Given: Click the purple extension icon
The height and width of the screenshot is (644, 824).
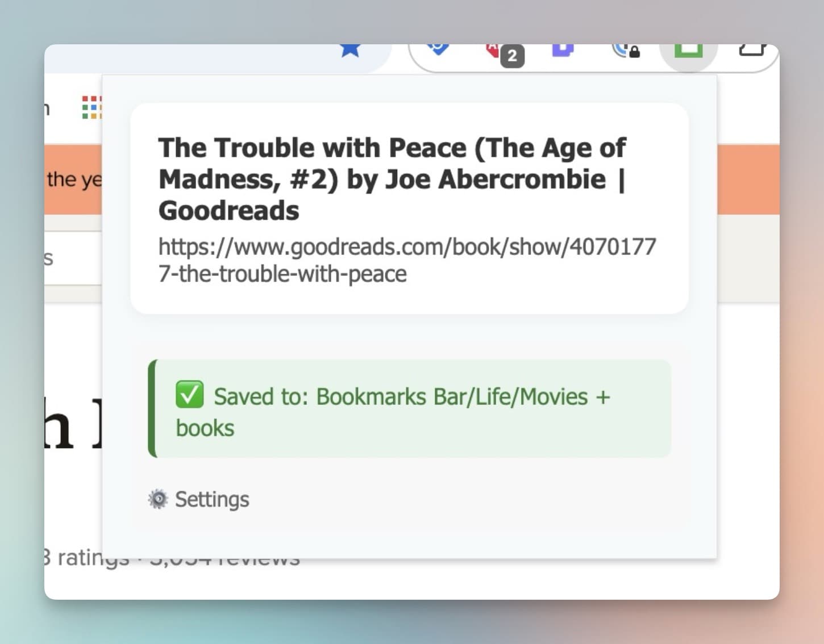Looking at the screenshot, I should pyautogui.click(x=563, y=50).
